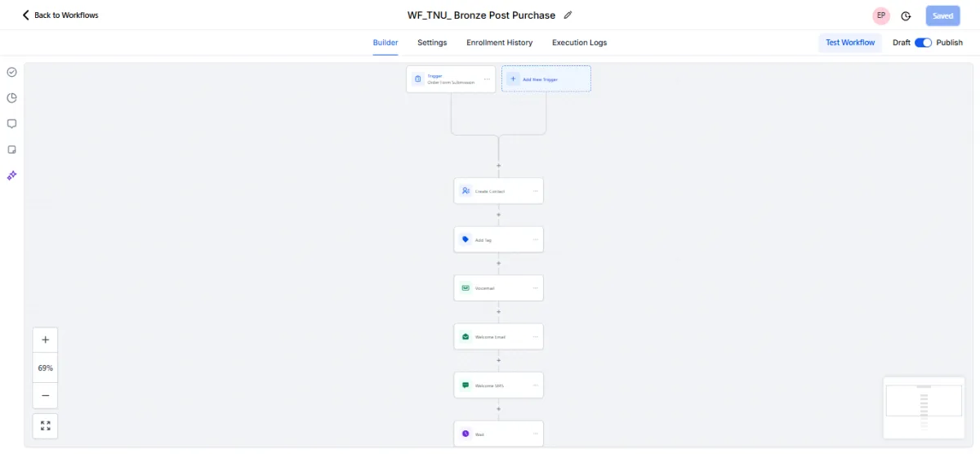The height and width of the screenshot is (454, 980).
Task: Open the pie chart stats icon
Action: tap(12, 98)
